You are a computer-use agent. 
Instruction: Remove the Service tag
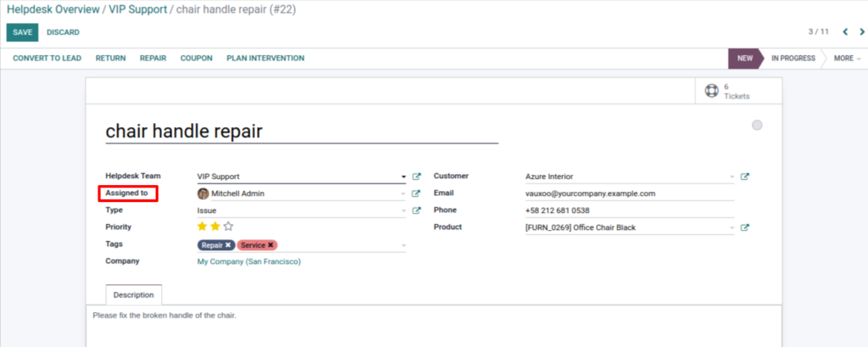coord(270,245)
